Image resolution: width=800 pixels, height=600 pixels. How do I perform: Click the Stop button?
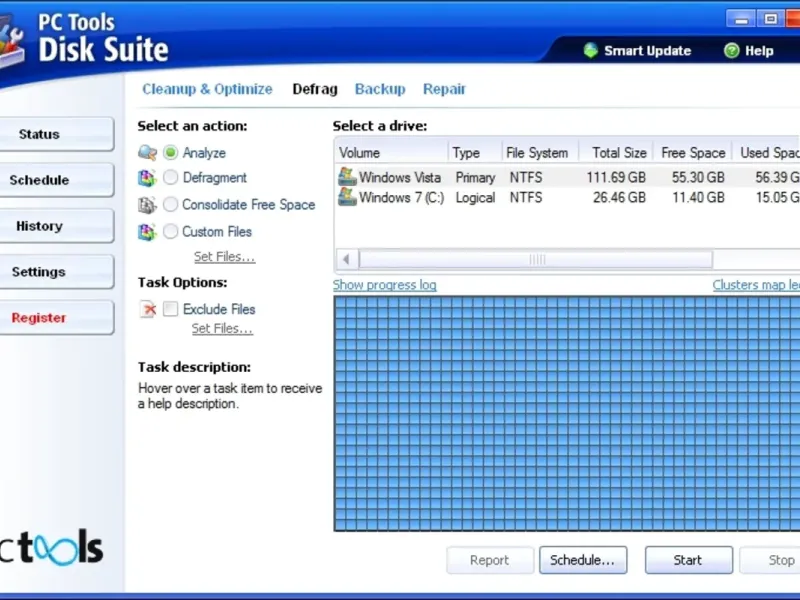(x=770, y=560)
